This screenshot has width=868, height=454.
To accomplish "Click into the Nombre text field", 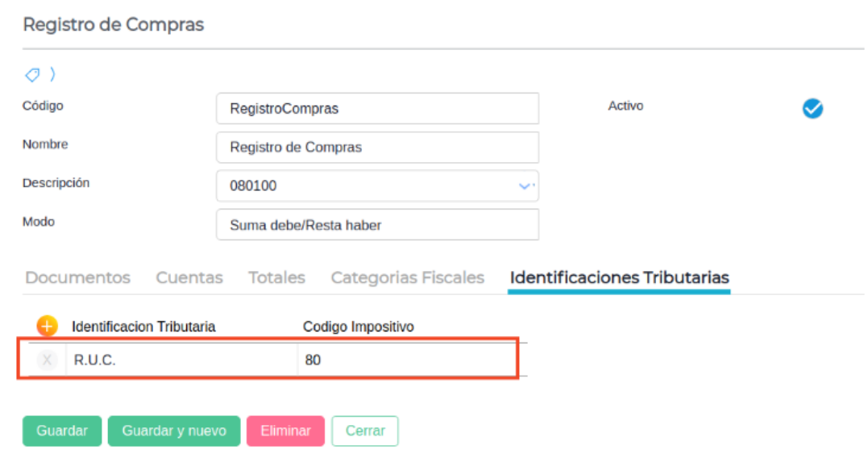I will [377, 148].
